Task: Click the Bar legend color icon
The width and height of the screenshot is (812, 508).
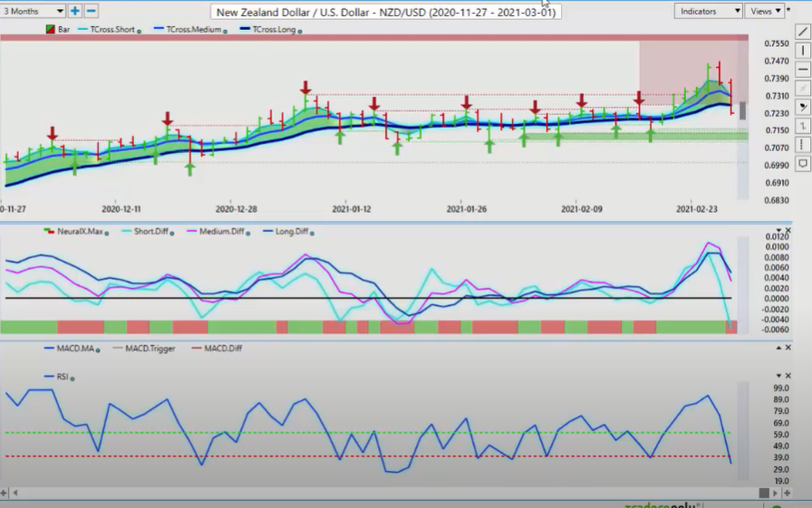Action: pos(50,30)
